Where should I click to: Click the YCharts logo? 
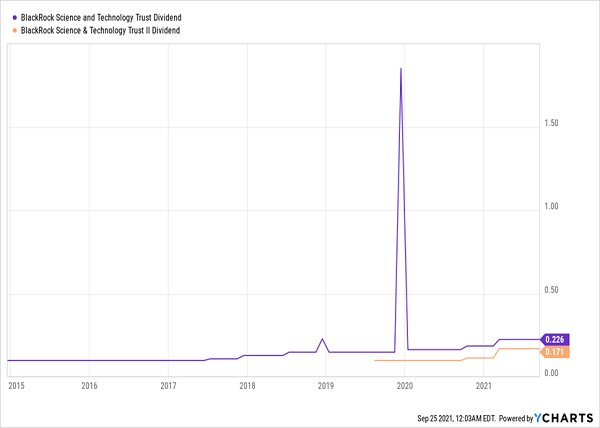(564, 418)
